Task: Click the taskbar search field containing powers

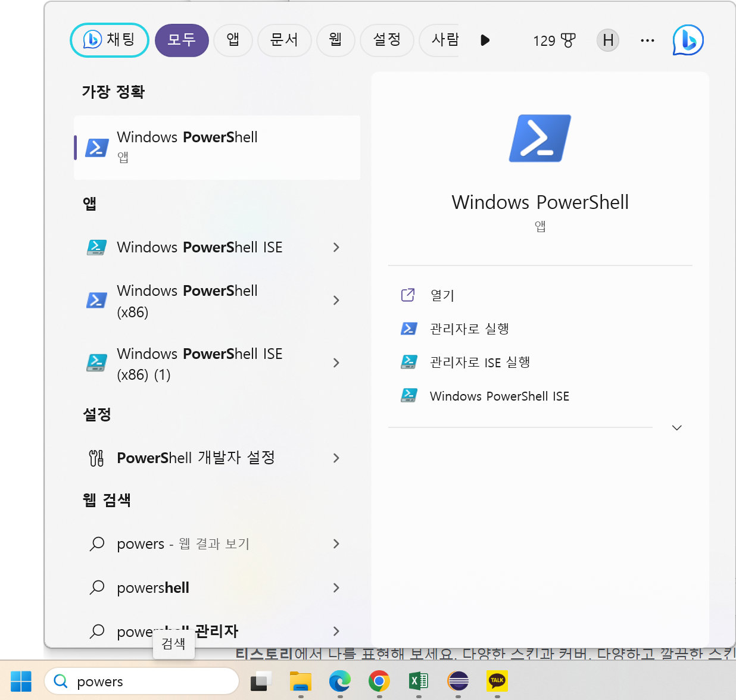Action: [x=142, y=681]
